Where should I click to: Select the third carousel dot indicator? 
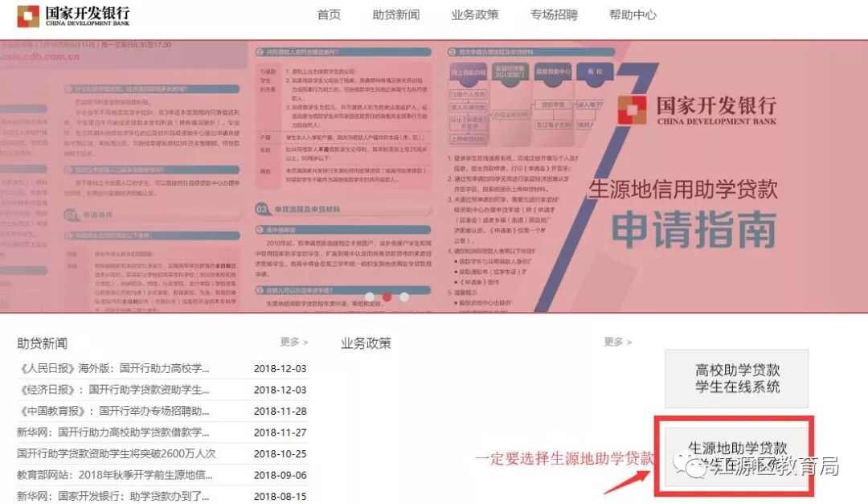tap(404, 297)
